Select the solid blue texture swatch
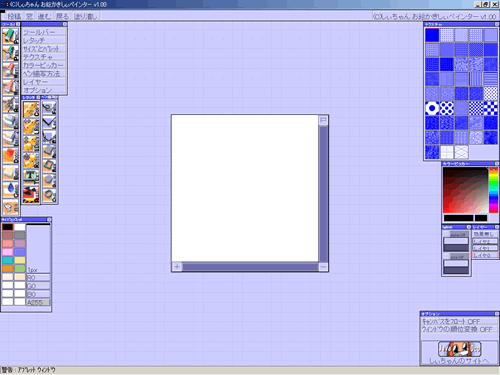 432,35
